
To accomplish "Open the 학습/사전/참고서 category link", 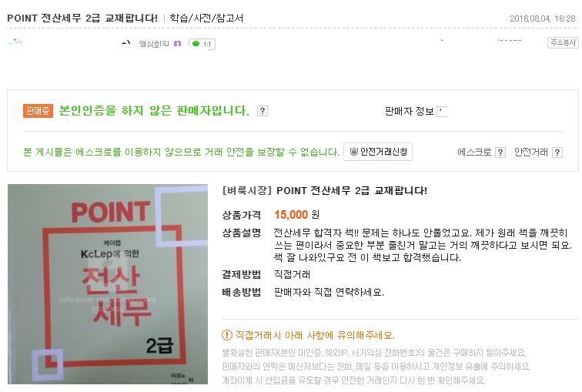I will click(206, 18).
